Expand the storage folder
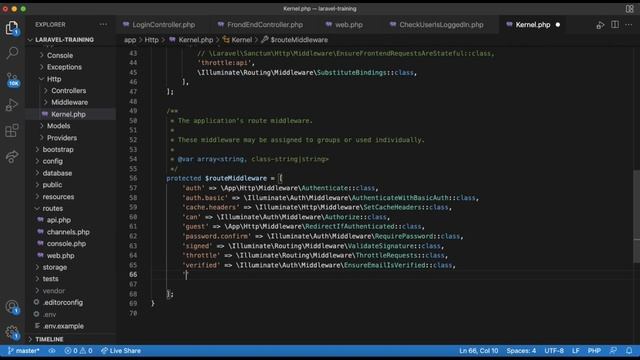Screen dimensions: 640x360 click(55, 267)
